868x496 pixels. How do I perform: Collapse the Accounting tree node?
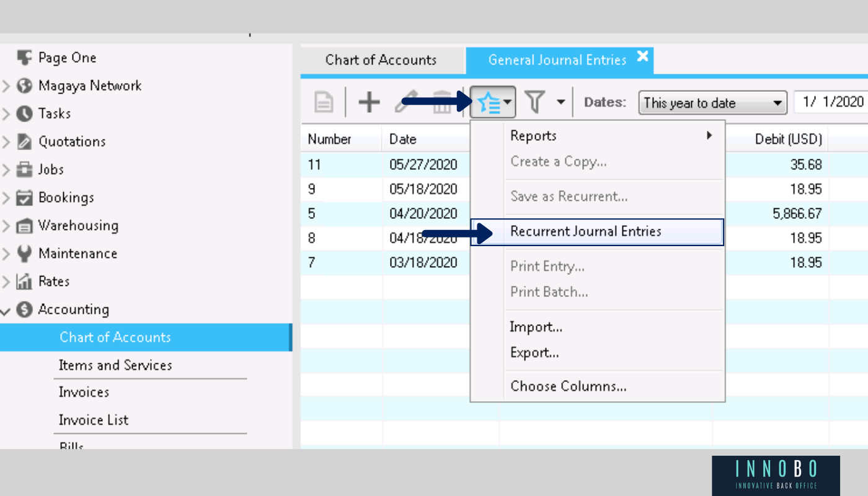click(x=6, y=310)
